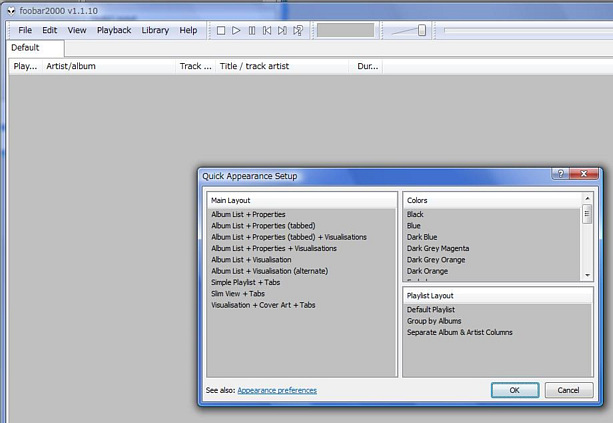Pause playback using the Pause icon

tap(252, 30)
